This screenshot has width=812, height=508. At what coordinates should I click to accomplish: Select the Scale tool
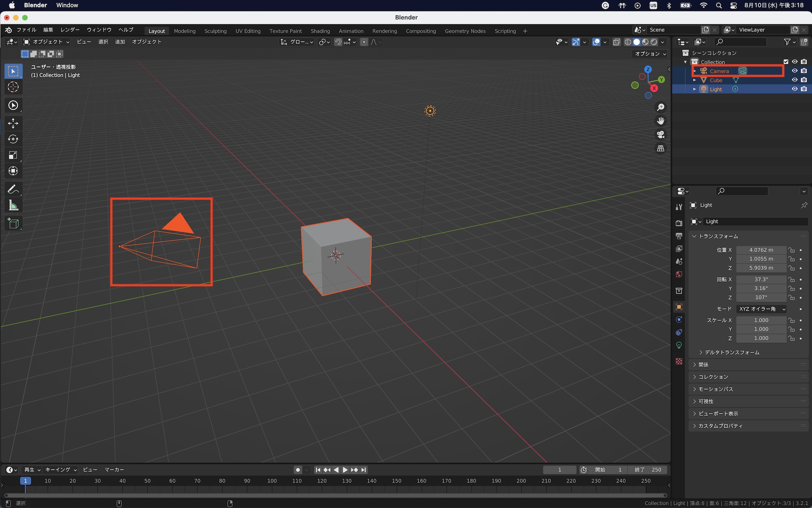click(13, 155)
